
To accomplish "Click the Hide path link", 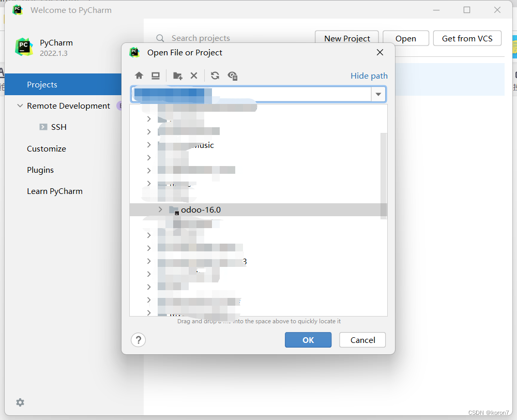I will coord(369,76).
